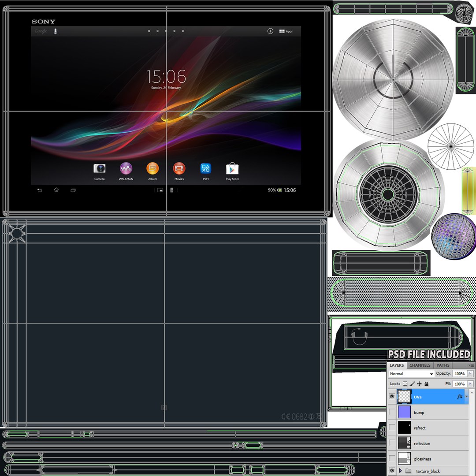Image resolution: width=476 pixels, height=476 pixels.
Task: Select the bump layer name
Action: tap(419, 413)
